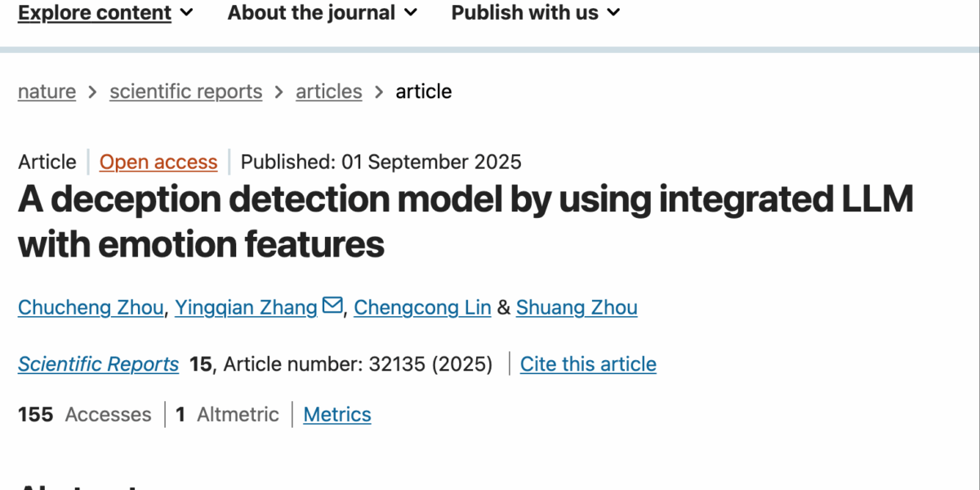View author Chucheng Zhou's details
Screen dimensions: 980x490
(91, 307)
